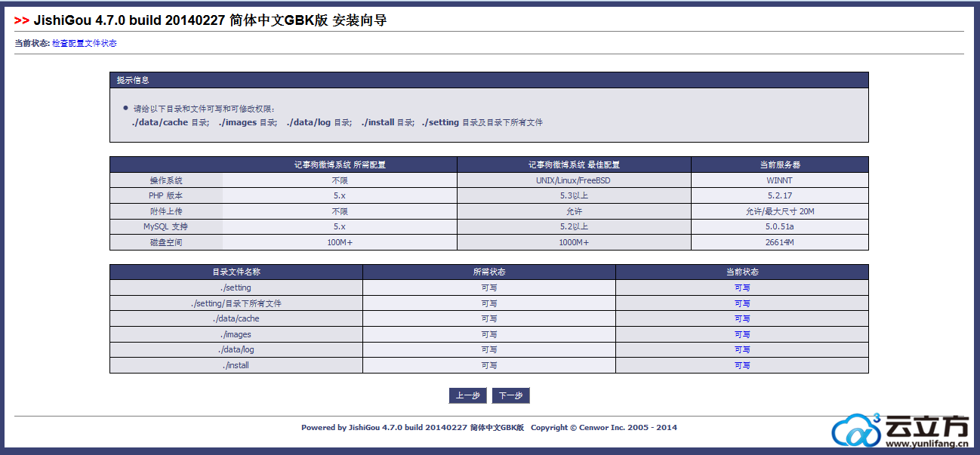
Task: Click the 1000M+ disk cell
Action: [x=574, y=242]
